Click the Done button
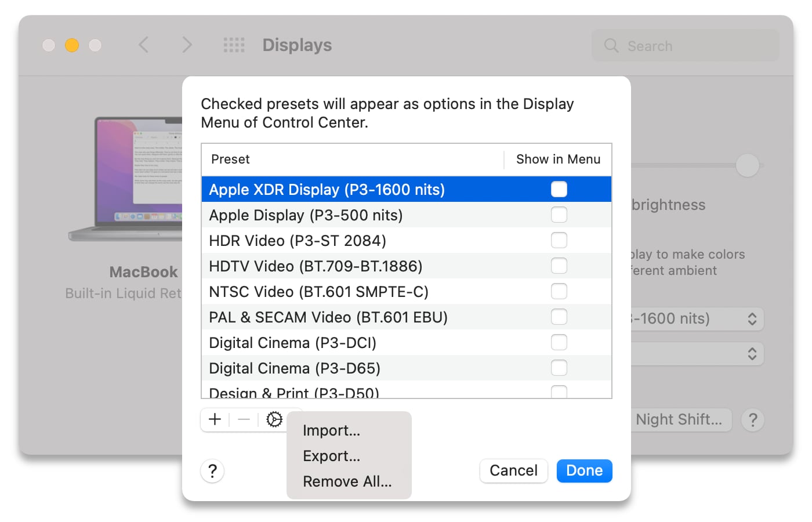The height and width of the screenshot is (522, 812). click(x=584, y=470)
